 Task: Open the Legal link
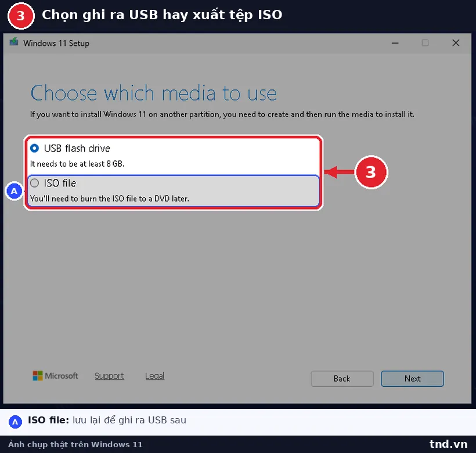(x=154, y=376)
